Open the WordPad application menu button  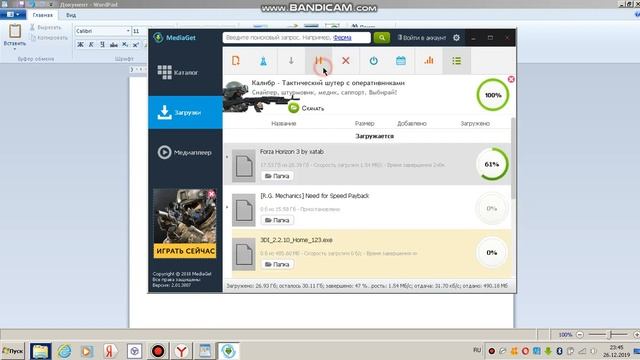13,15
